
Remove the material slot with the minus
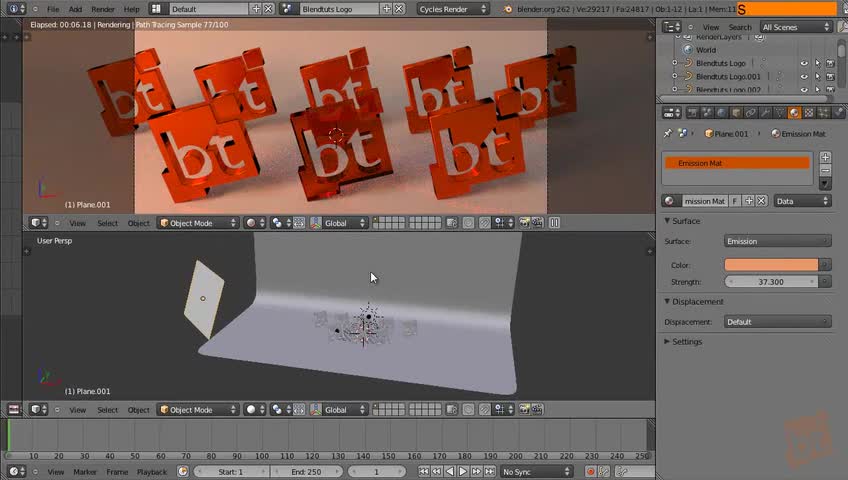(825, 170)
